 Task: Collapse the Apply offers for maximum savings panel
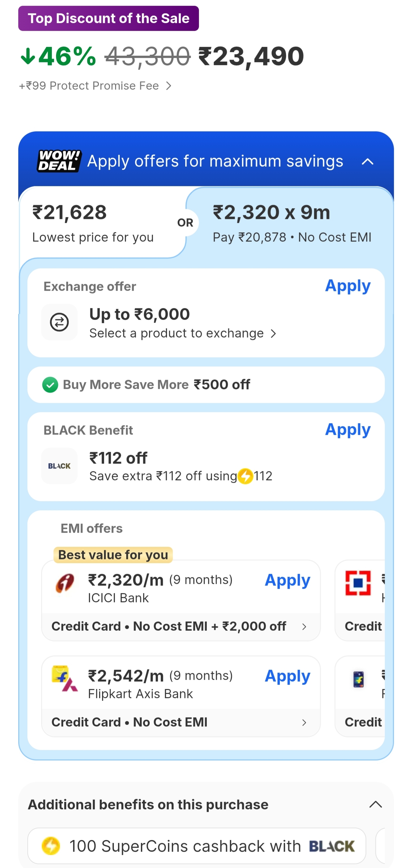[368, 162]
